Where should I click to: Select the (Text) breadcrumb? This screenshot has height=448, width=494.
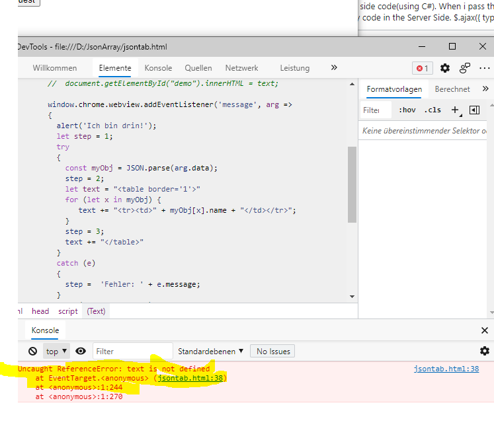tap(96, 311)
